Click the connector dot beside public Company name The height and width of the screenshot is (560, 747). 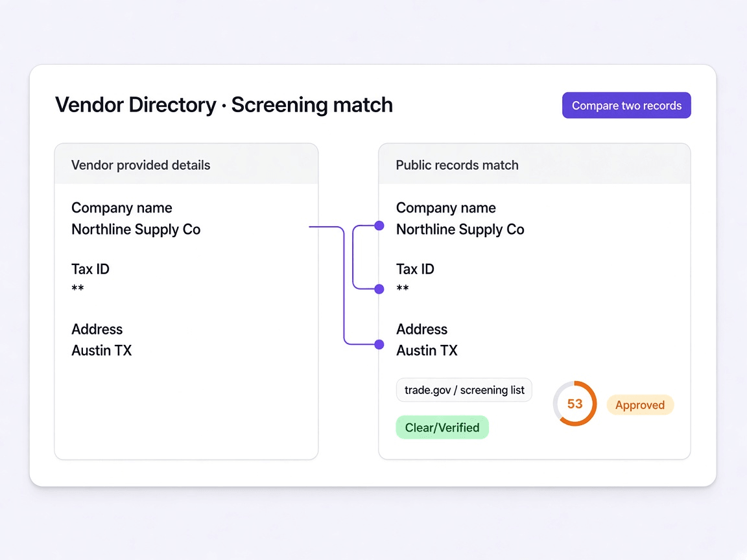click(x=379, y=226)
